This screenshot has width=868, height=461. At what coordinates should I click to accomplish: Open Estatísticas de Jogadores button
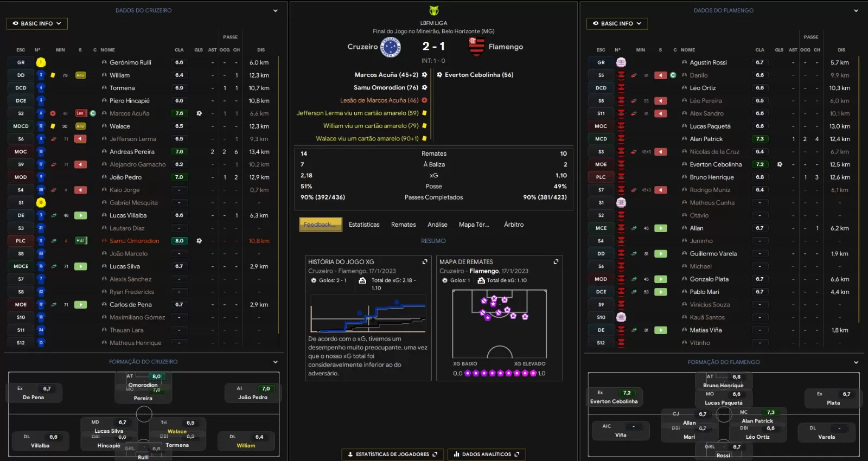click(393, 454)
